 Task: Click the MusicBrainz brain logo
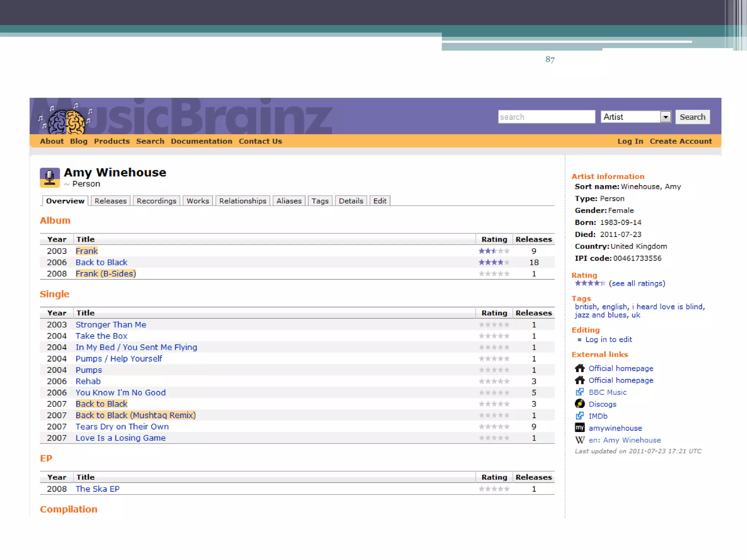coord(66,121)
